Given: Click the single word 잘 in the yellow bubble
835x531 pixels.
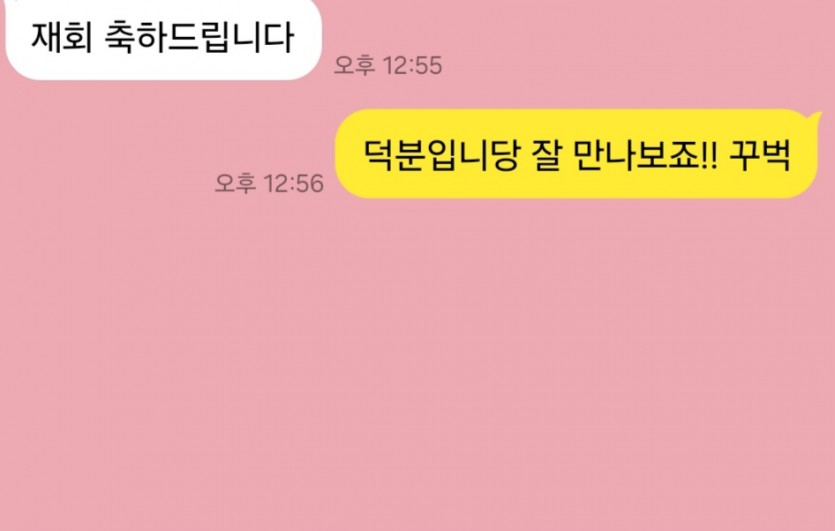Looking at the screenshot, I should tap(545, 154).
